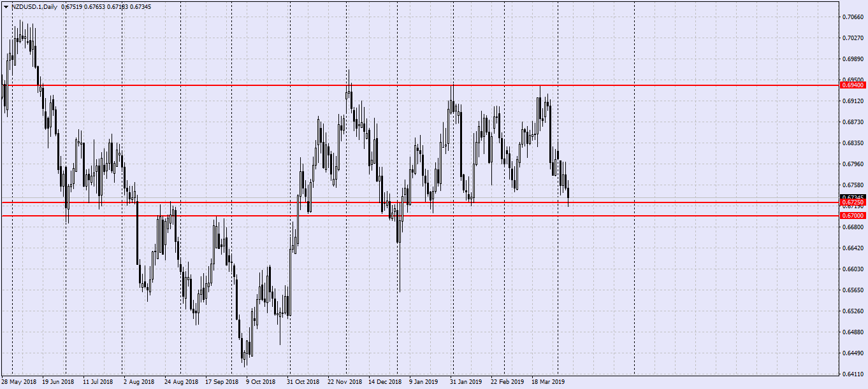Select the red 0.67250 price label

(x=853, y=202)
